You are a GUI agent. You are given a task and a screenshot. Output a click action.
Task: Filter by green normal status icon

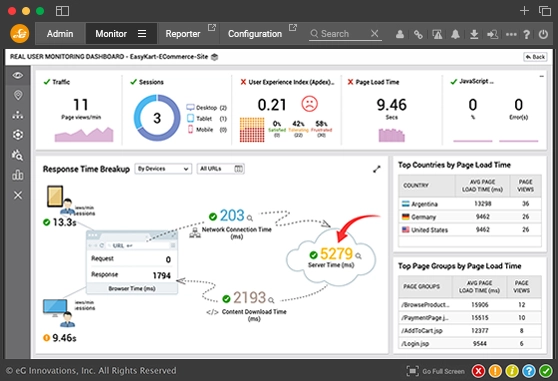point(546,371)
